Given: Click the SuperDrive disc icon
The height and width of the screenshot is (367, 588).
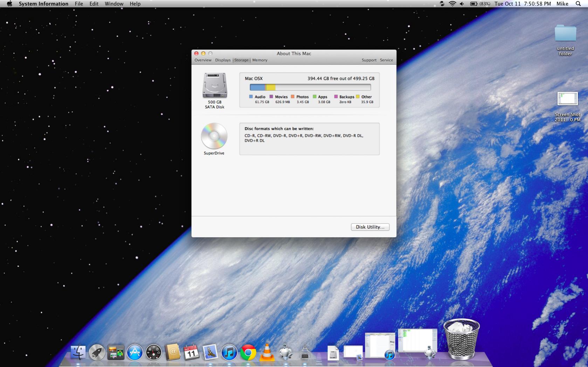Looking at the screenshot, I should coord(214,136).
